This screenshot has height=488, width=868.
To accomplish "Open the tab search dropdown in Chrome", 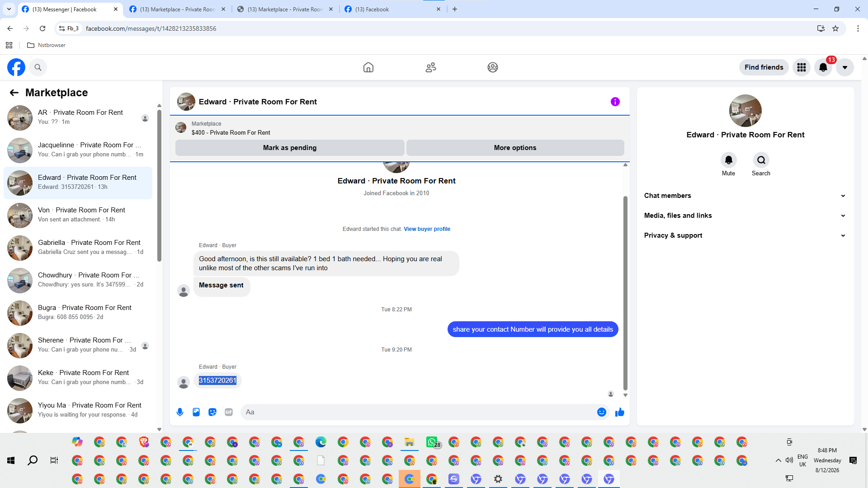I will click(x=9, y=9).
